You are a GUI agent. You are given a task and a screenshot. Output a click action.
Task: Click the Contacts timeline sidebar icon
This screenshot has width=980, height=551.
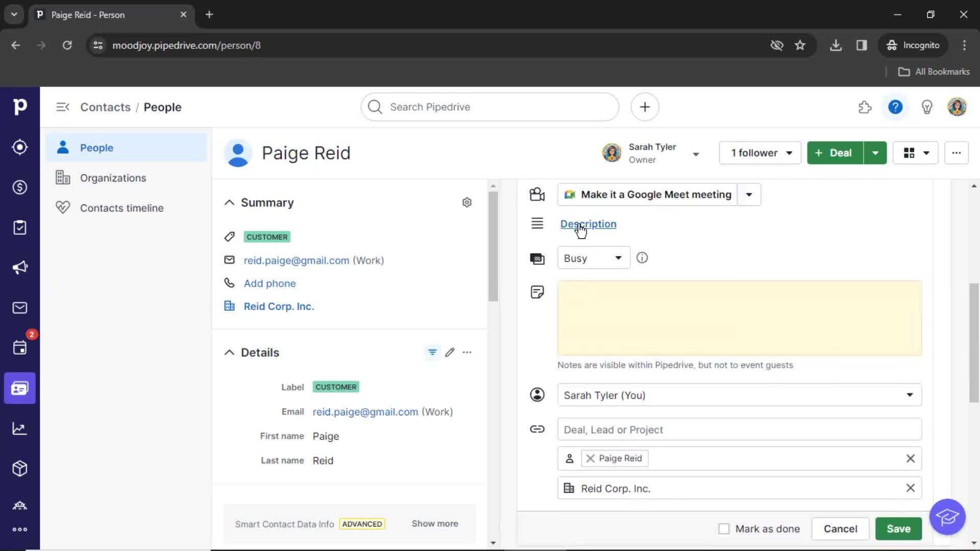63,208
